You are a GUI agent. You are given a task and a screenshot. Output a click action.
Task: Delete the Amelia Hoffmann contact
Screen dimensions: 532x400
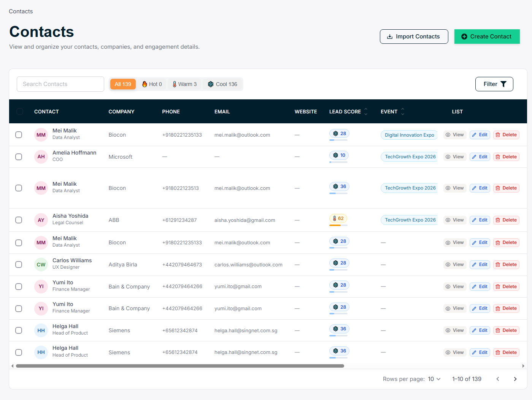coord(506,157)
